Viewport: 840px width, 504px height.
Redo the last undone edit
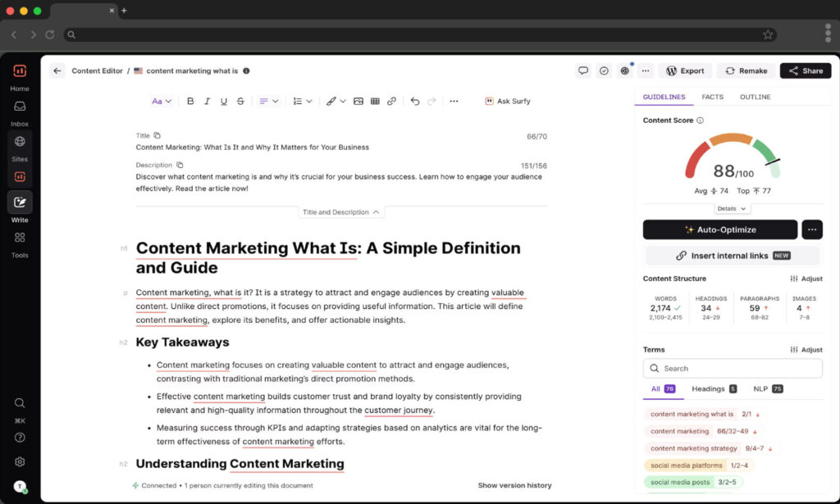pos(431,101)
